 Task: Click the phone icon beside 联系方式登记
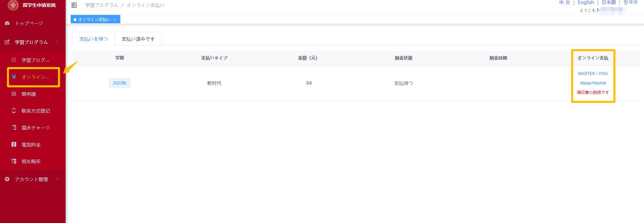click(x=14, y=111)
